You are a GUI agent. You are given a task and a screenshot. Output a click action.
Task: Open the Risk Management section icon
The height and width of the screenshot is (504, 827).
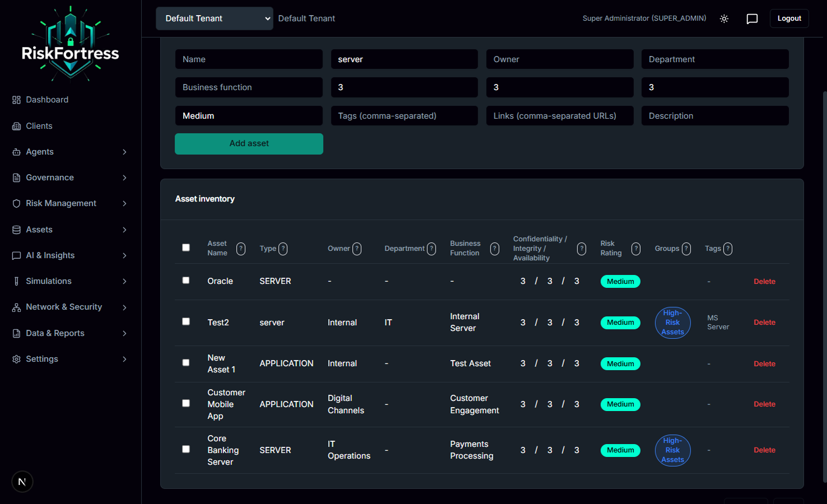[16, 203]
